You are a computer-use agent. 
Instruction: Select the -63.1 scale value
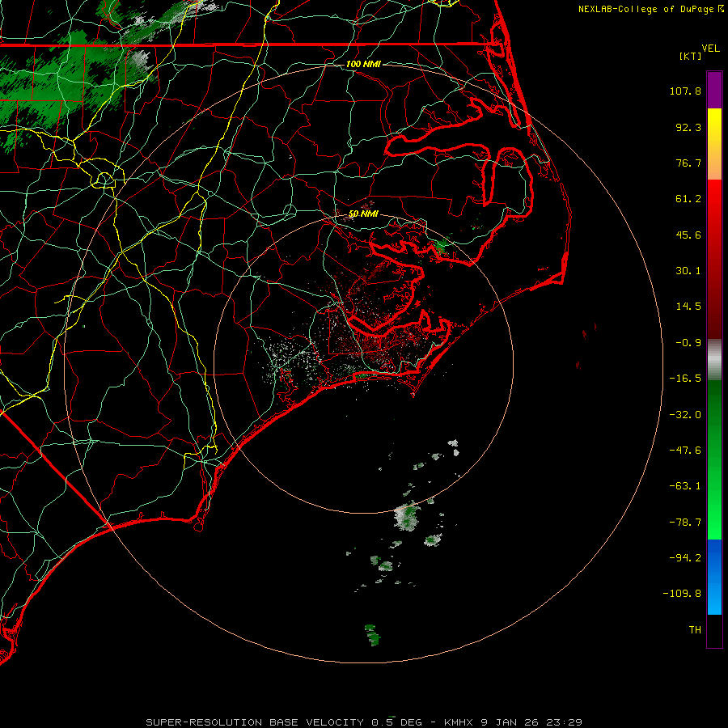[x=685, y=486]
